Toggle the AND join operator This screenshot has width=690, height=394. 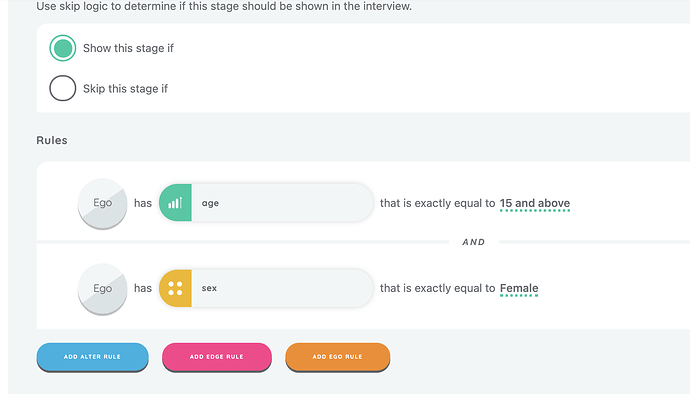click(473, 242)
